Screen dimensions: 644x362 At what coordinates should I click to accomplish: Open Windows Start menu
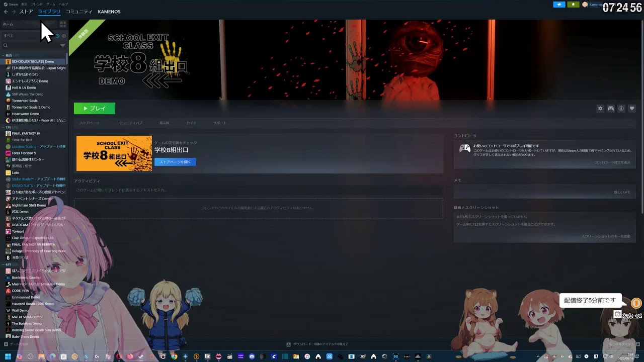click(x=8, y=356)
